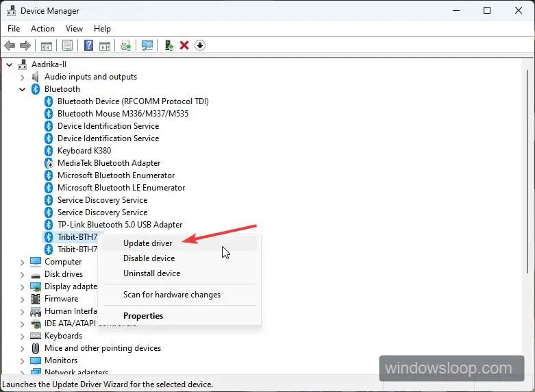The image size is (535, 392).
Task: Open the Action menu
Action: click(x=42, y=29)
